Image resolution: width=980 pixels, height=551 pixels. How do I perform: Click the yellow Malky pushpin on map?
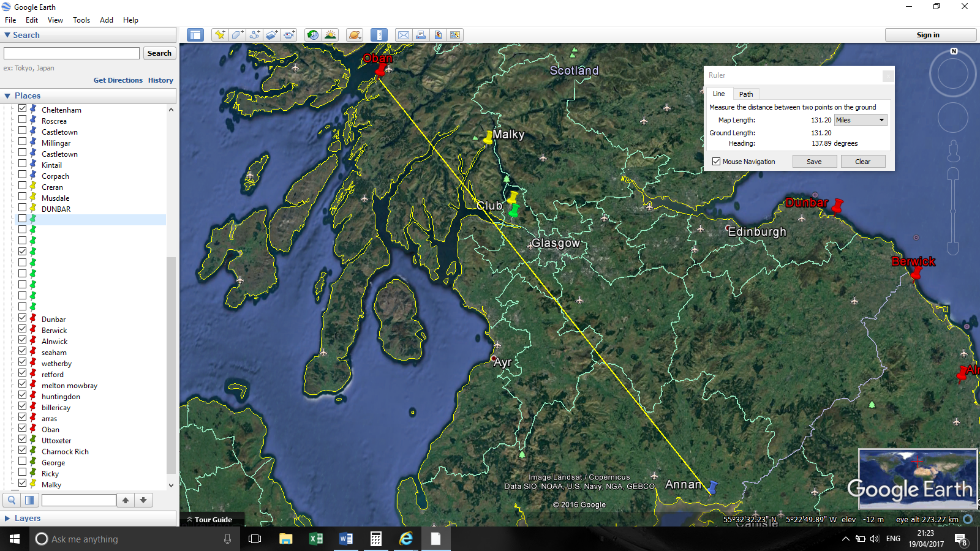pos(488,138)
